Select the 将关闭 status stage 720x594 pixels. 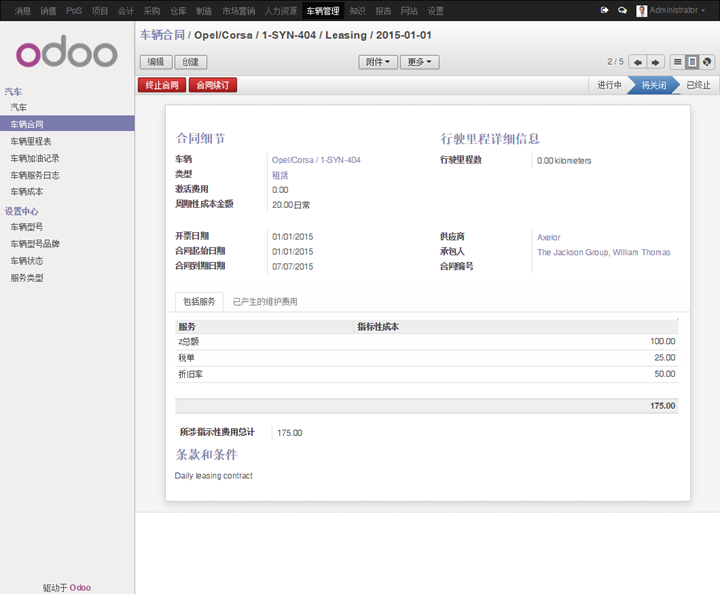pos(654,85)
